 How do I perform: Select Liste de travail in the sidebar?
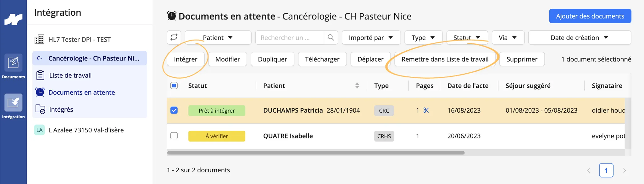[70, 75]
